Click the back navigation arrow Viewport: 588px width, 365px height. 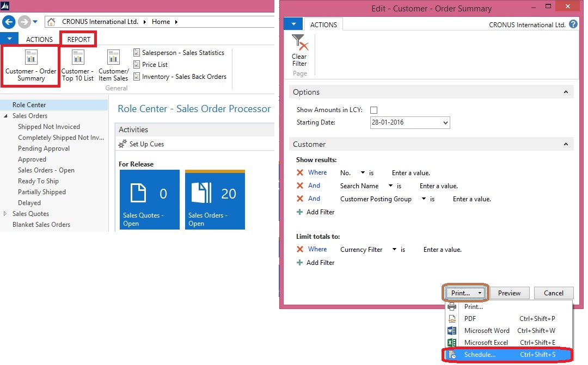(x=9, y=22)
